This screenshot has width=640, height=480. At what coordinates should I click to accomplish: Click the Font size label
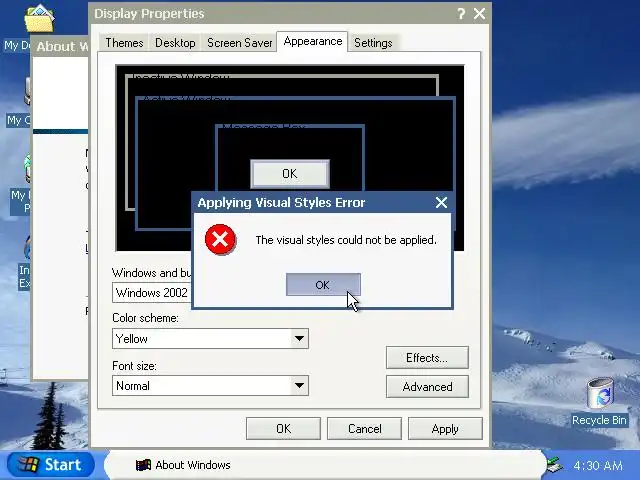[x=134, y=366]
